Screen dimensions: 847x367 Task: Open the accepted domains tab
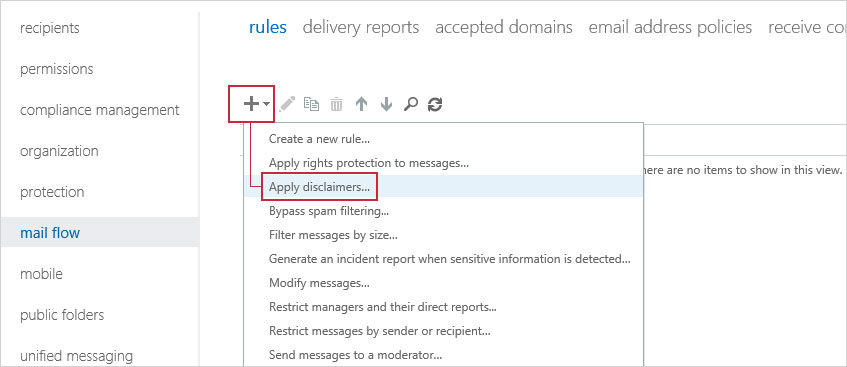click(504, 27)
